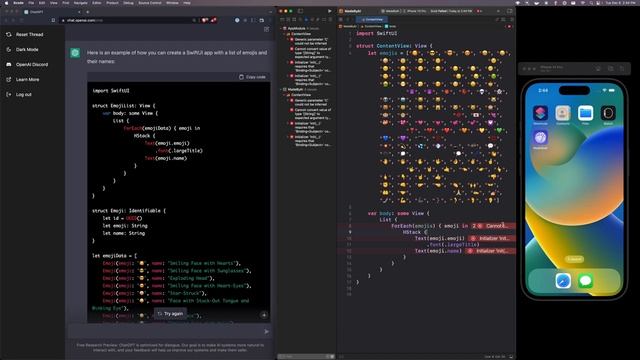Select the first 'Cannot convert value' error under AppModule
Screen dimensions: 640x360
coord(311,53)
